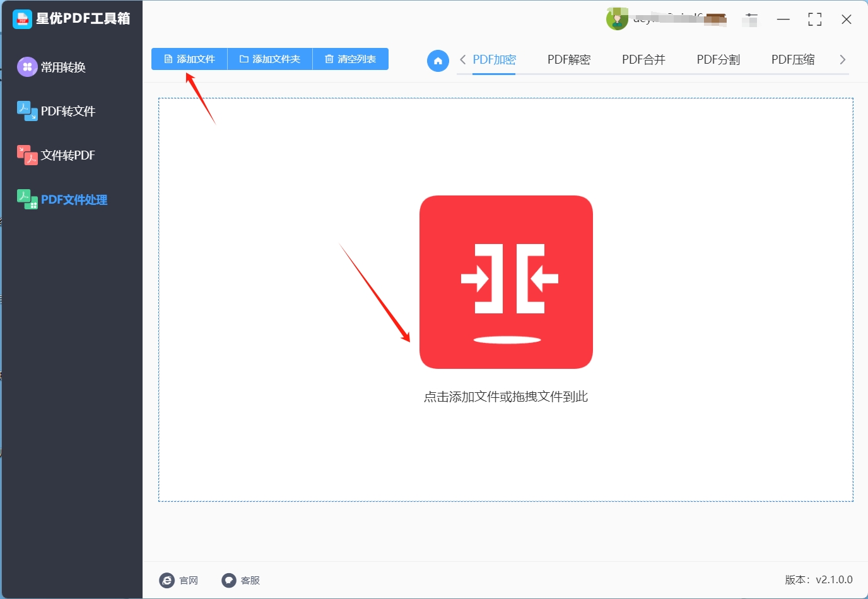The image size is (868, 599).
Task: Open the 客服 chat link
Action: (241, 580)
